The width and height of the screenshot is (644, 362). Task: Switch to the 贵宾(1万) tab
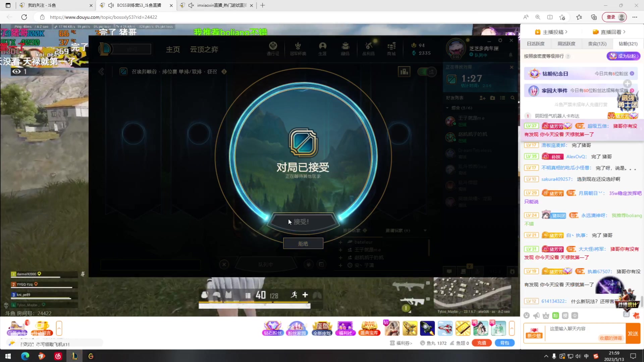597,44
